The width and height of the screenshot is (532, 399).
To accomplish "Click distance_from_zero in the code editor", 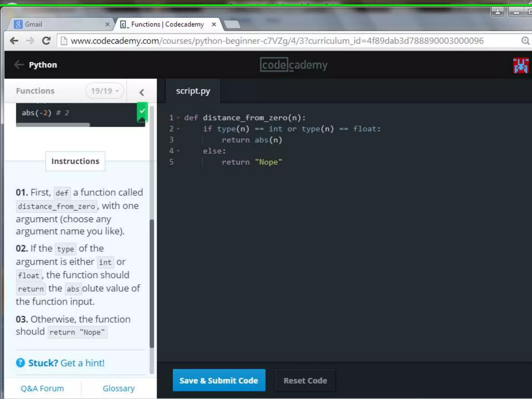I will point(245,118).
